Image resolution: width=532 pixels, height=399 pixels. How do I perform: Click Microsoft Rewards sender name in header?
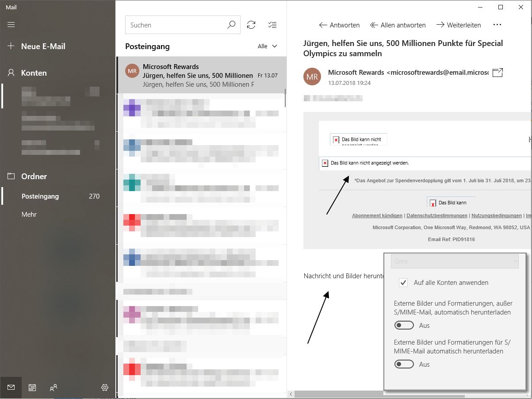[x=356, y=72]
